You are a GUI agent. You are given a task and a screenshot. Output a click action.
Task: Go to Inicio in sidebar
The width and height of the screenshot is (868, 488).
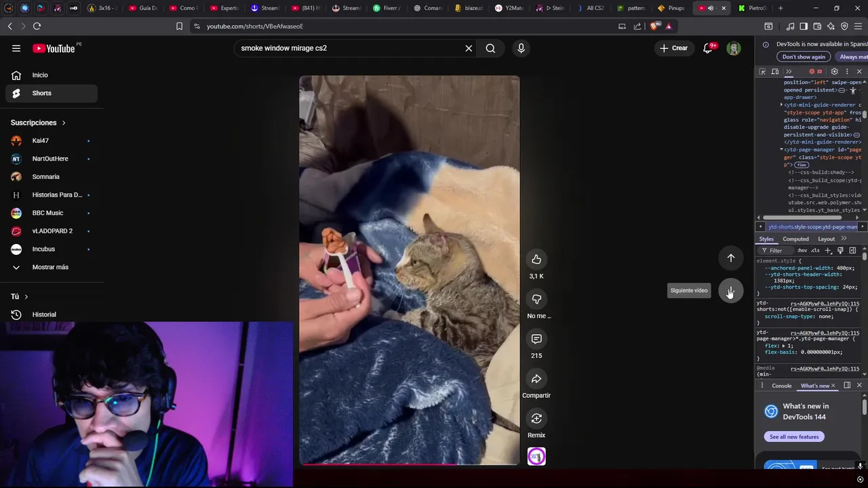52,75
